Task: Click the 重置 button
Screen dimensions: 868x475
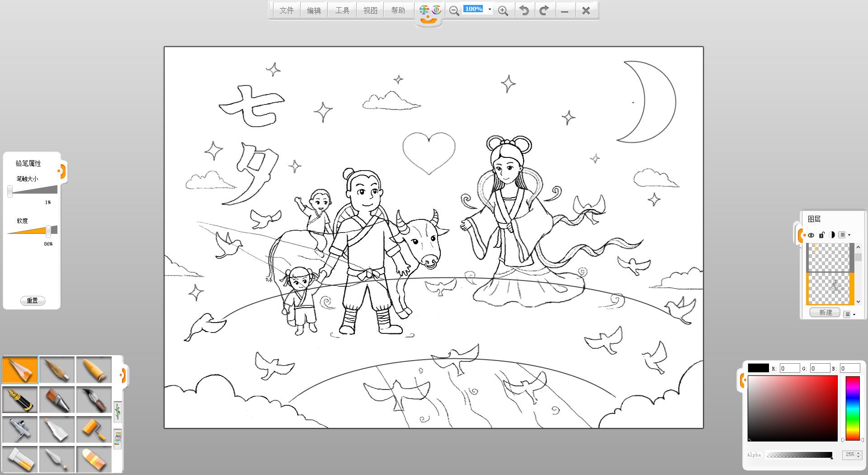Action: (x=33, y=300)
